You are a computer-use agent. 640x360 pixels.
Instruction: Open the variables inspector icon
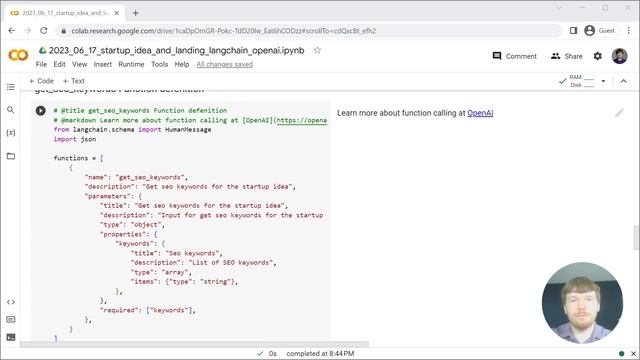point(11,133)
